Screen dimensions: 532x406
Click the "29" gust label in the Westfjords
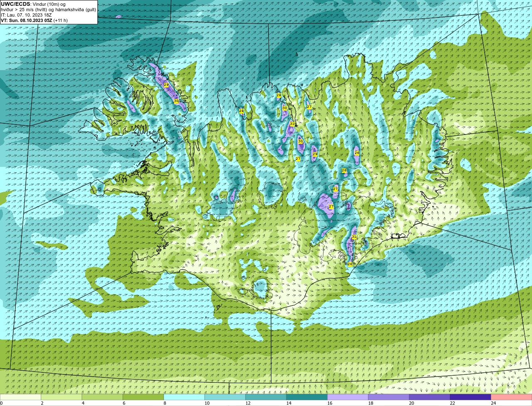pos(166,85)
